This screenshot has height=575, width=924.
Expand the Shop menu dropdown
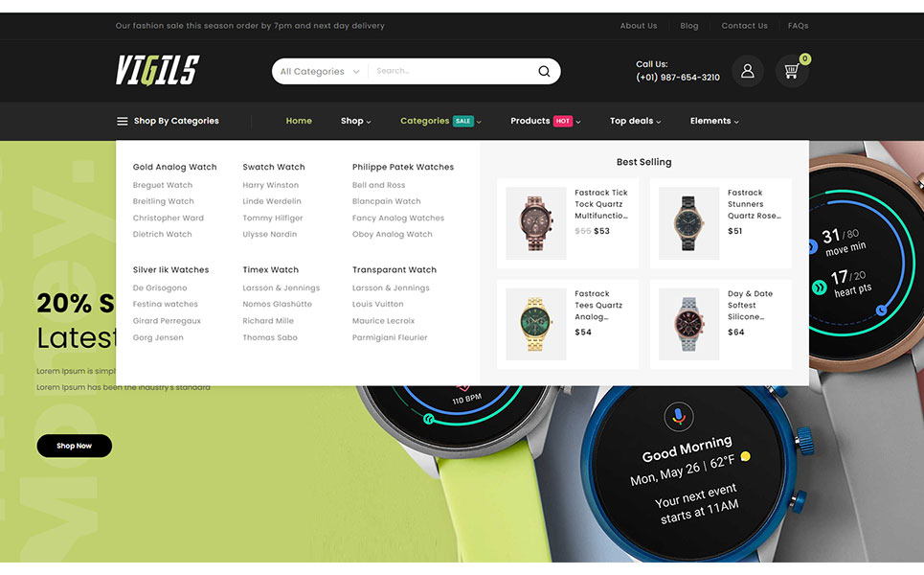coord(355,122)
